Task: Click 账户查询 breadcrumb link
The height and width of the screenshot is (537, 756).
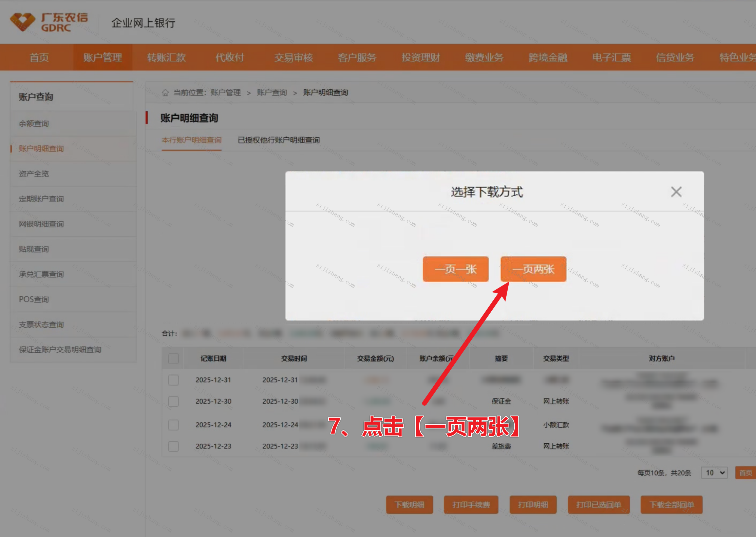Action: pyautogui.click(x=272, y=92)
